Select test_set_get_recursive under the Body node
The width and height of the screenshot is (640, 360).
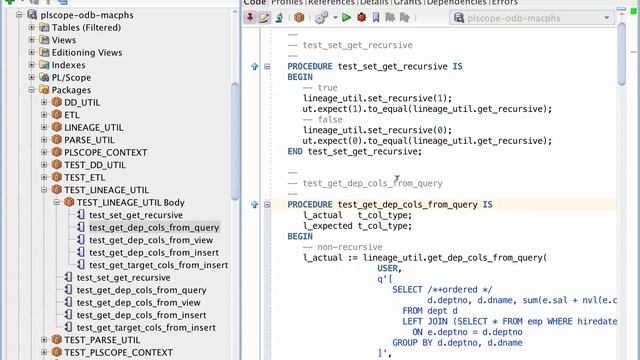click(x=136, y=215)
